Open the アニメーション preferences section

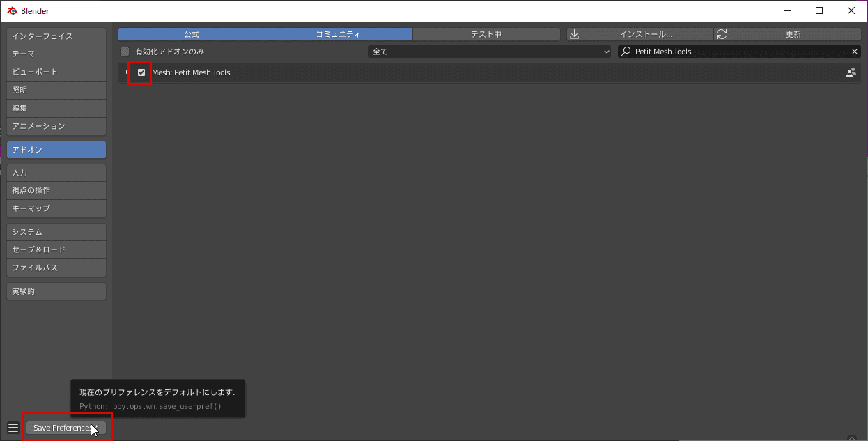pyautogui.click(x=56, y=126)
